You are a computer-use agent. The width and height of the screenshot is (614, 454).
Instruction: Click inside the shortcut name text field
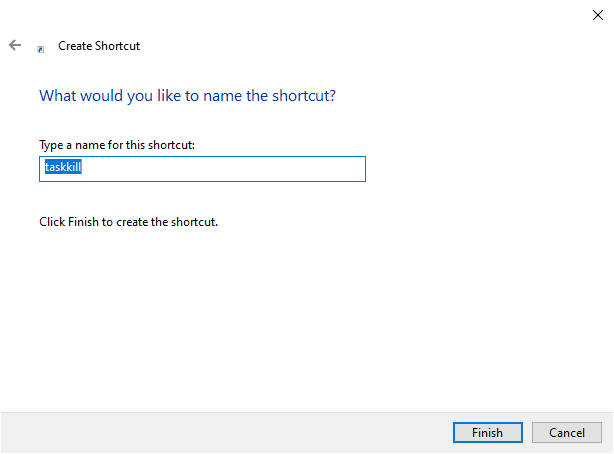pyautogui.click(x=202, y=169)
